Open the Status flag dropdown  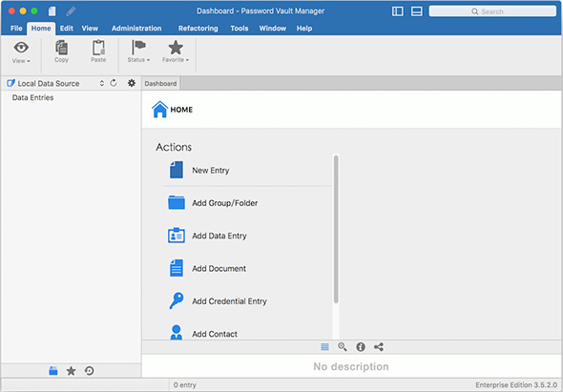coord(138,52)
